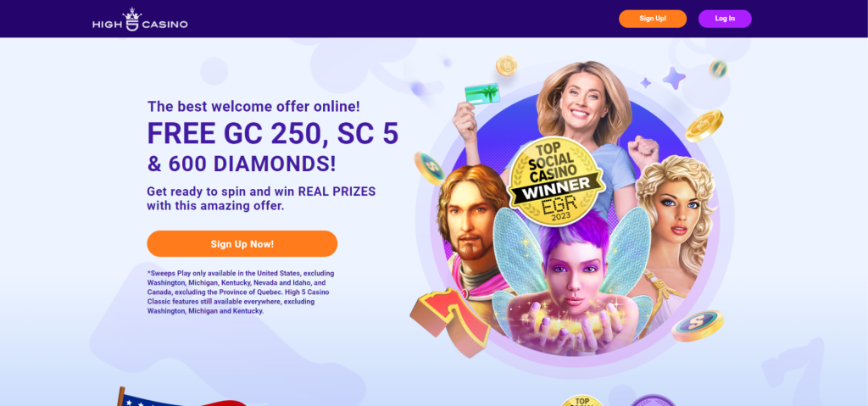Click the bearded knight character image
Screen dimensions: 868x406
(x=470, y=232)
